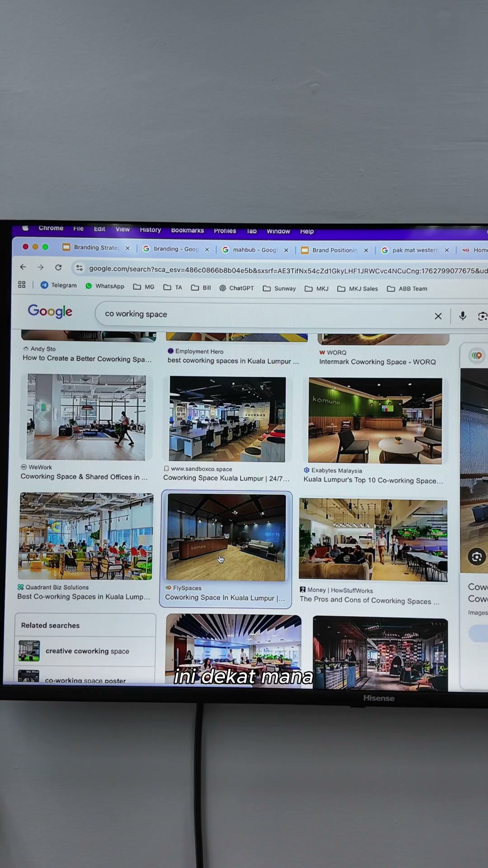The width and height of the screenshot is (488, 868).
Task: Open the site info icon in address bar
Action: tap(80, 268)
